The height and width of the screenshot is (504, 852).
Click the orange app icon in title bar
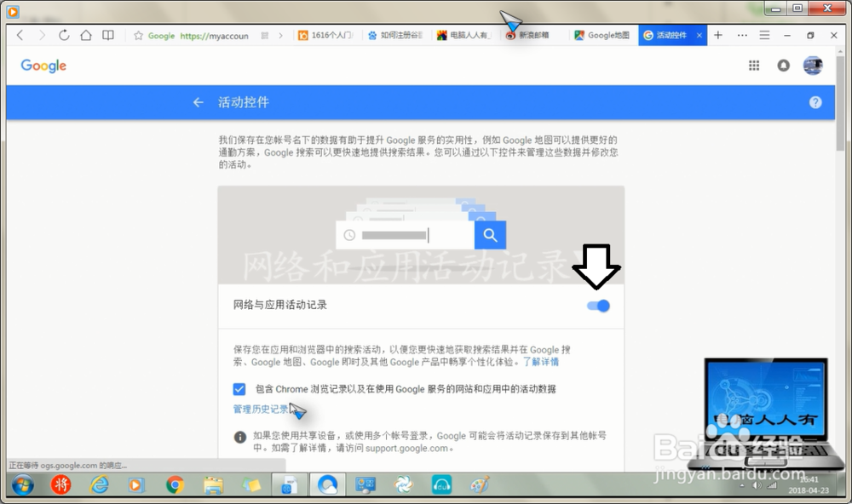(x=13, y=10)
